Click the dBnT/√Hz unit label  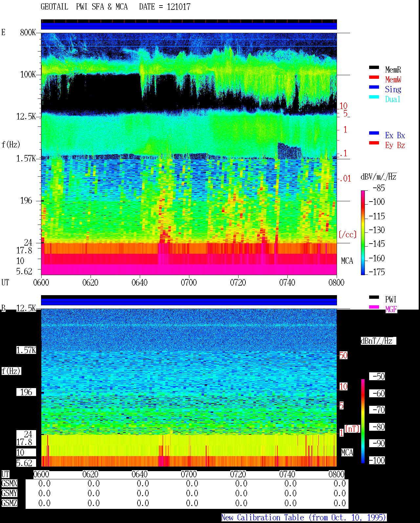point(378,341)
